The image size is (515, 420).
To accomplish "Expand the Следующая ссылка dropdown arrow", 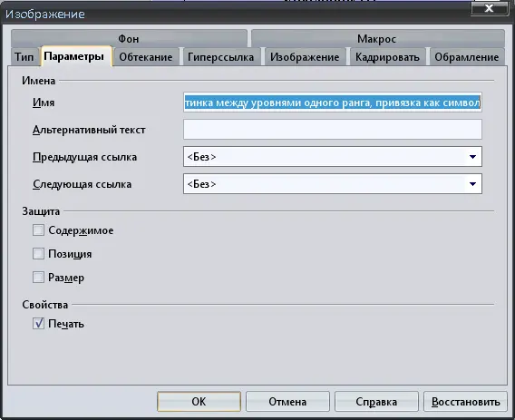I will pyautogui.click(x=472, y=184).
